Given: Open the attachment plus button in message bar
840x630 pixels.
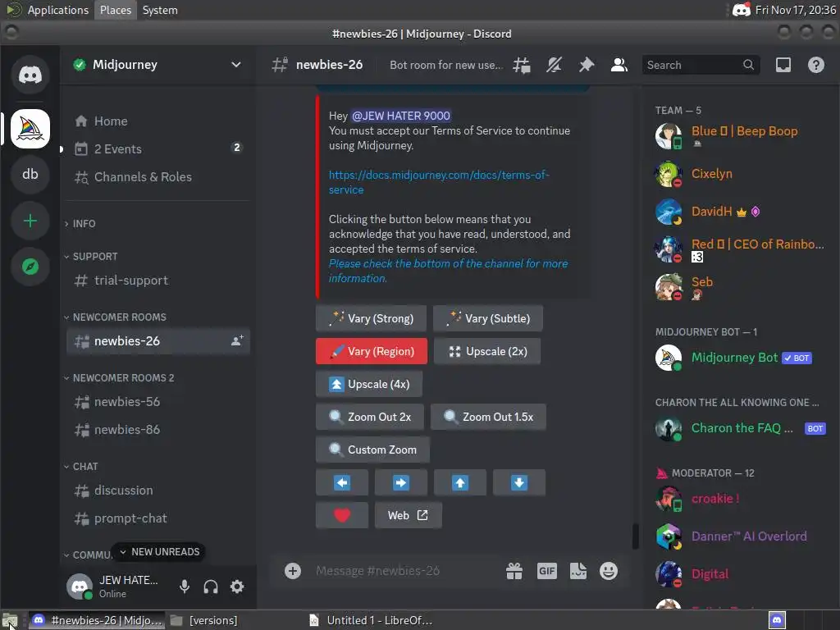Looking at the screenshot, I should (x=293, y=571).
